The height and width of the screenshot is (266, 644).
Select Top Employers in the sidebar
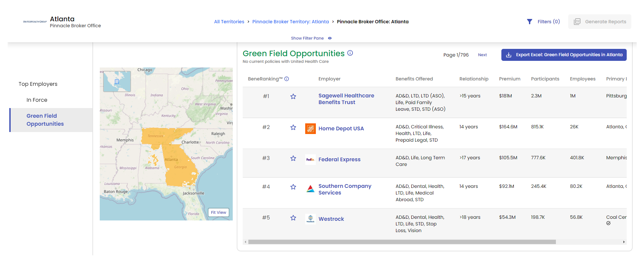38,84
